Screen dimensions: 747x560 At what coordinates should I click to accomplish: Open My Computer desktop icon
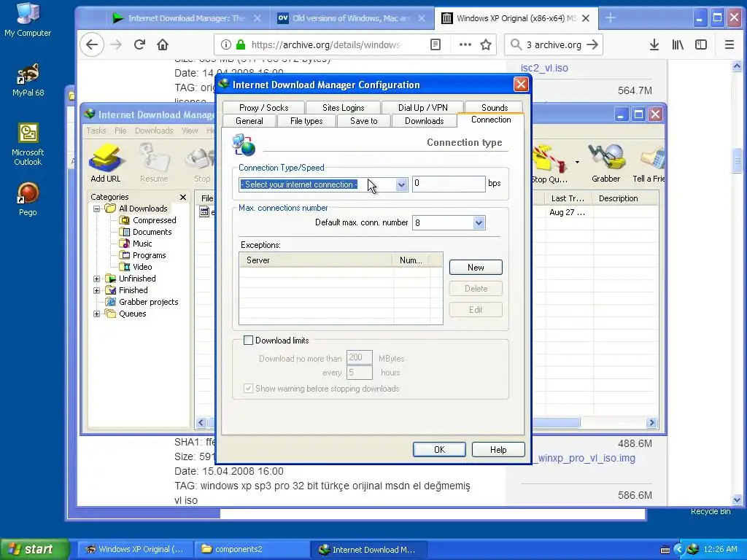pyautogui.click(x=28, y=19)
